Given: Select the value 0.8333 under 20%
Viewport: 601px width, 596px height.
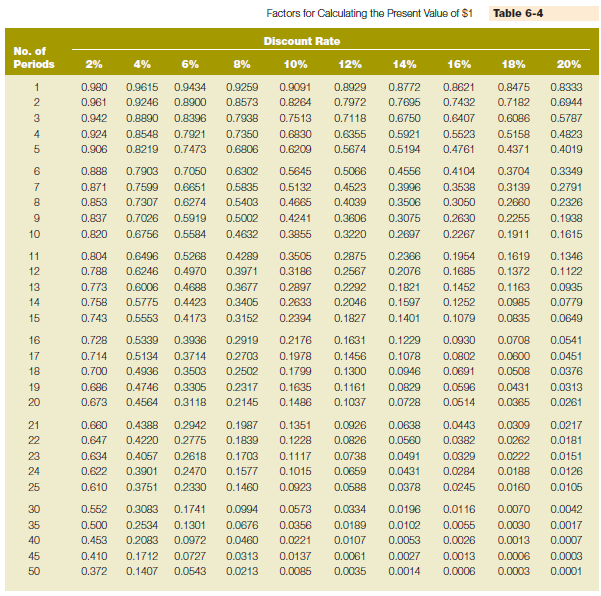Looking at the screenshot, I should (567, 87).
